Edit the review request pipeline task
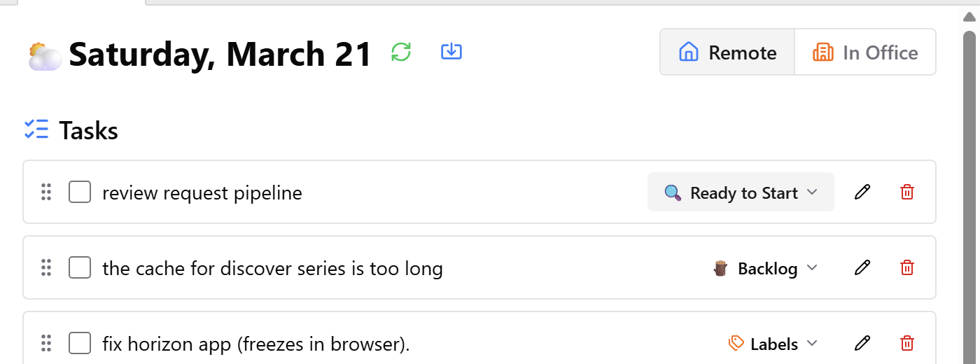 pyautogui.click(x=862, y=192)
